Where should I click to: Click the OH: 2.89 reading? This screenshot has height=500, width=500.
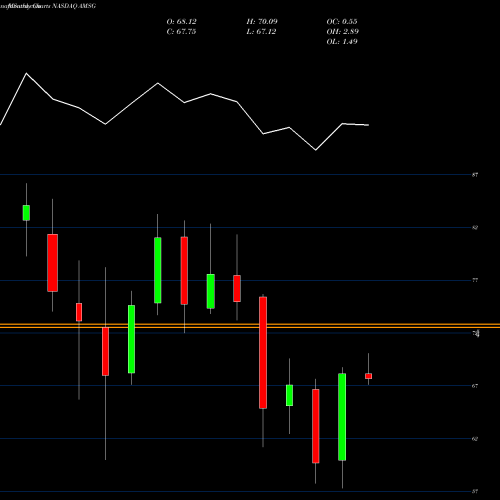click(343, 32)
